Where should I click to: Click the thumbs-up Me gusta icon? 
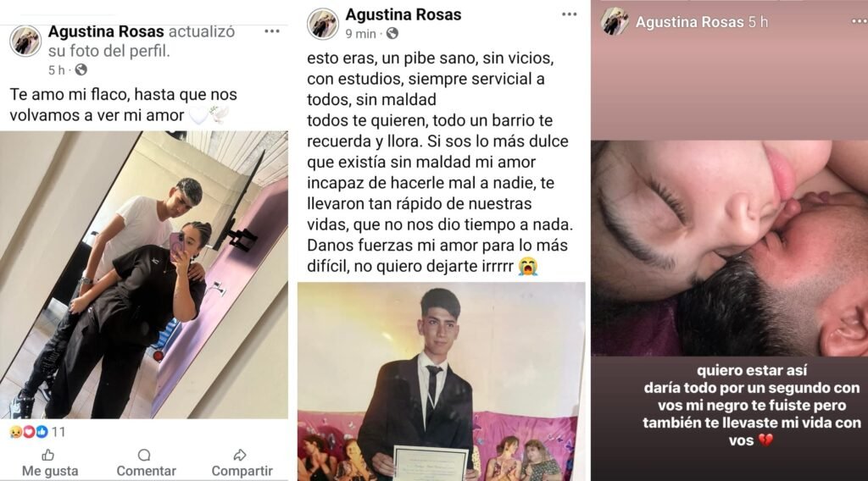(48, 455)
